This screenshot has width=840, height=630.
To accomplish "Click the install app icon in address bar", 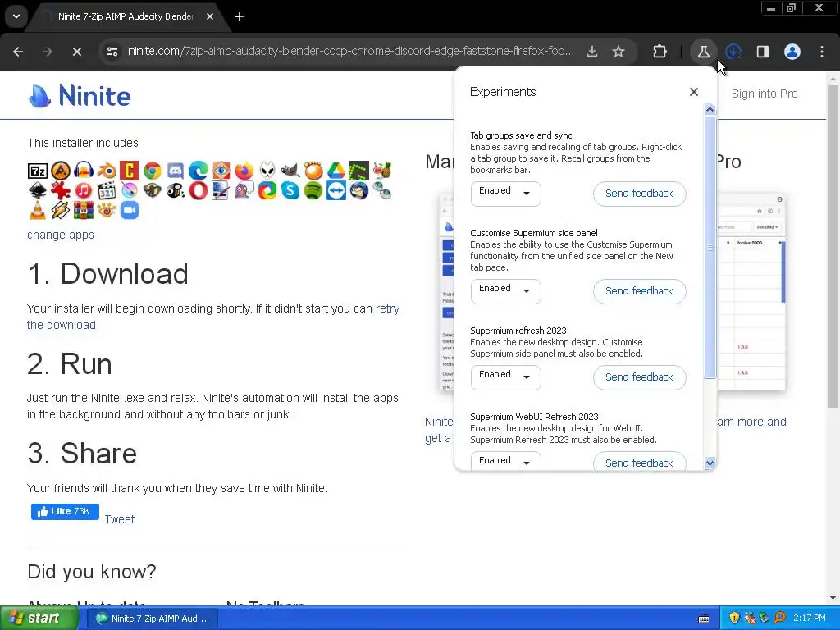I will [x=592, y=52].
